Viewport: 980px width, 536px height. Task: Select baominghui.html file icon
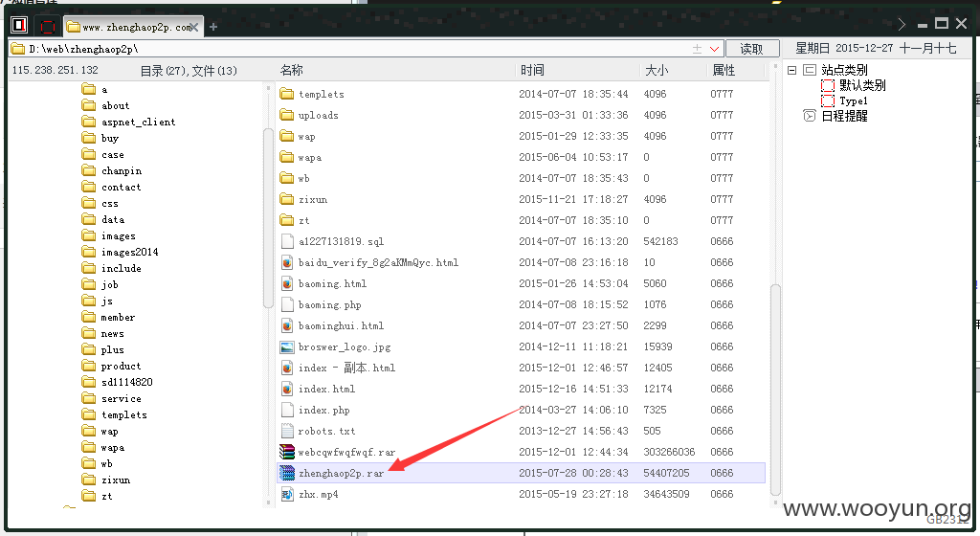click(287, 325)
